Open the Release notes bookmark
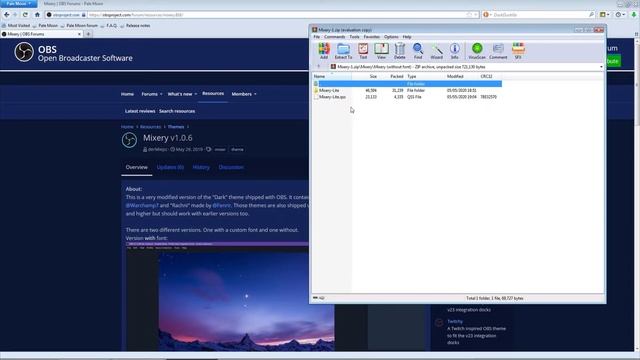This screenshot has height=360, width=640. 135,25
